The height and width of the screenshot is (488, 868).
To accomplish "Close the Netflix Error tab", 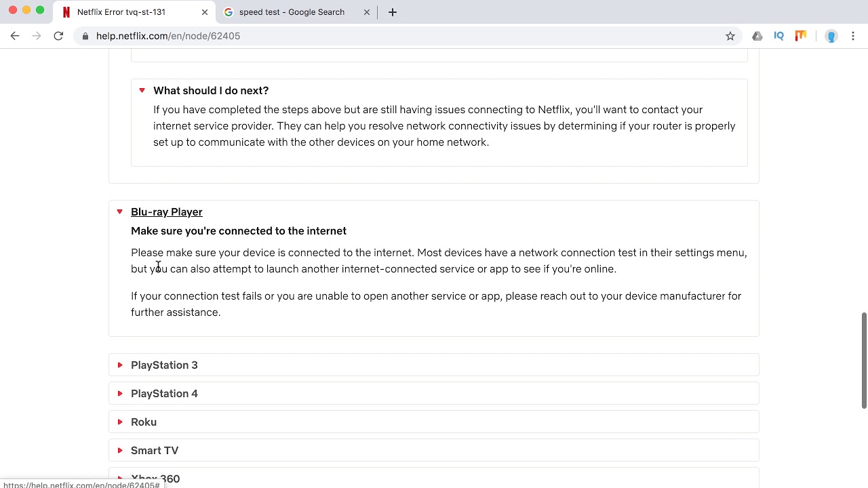I will [x=205, y=12].
